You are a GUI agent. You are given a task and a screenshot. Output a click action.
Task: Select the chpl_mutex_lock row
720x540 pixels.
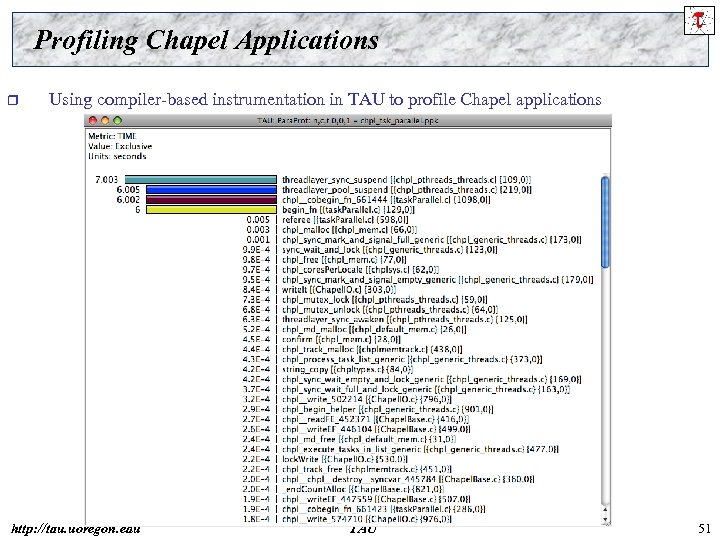[384, 300]
